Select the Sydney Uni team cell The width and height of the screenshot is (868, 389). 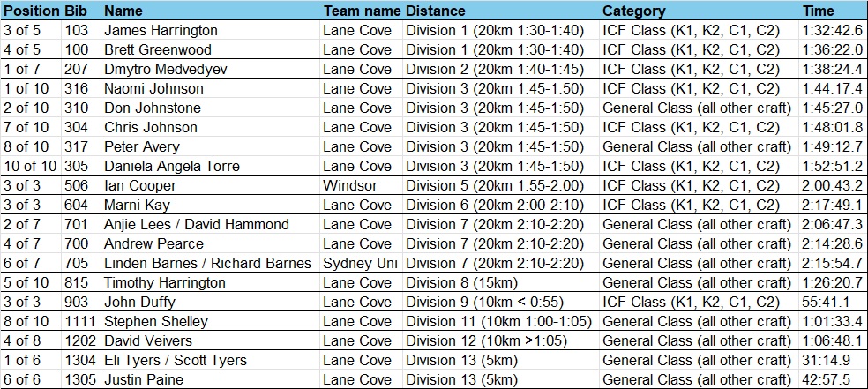pos(362,264)
